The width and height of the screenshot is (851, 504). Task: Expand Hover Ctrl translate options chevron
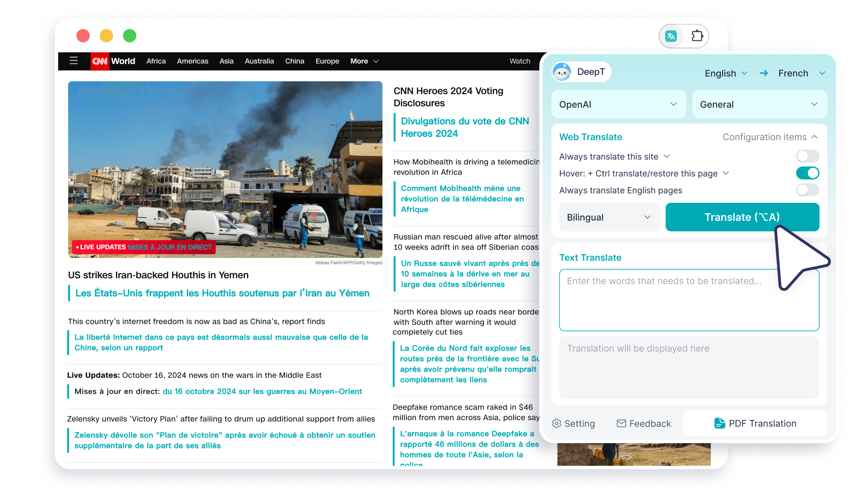click(x=726, y=173)
